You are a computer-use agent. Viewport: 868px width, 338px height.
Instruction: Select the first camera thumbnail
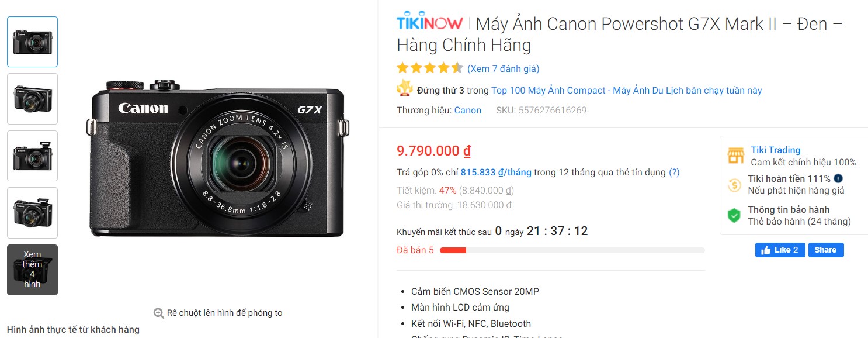point(32,42)
